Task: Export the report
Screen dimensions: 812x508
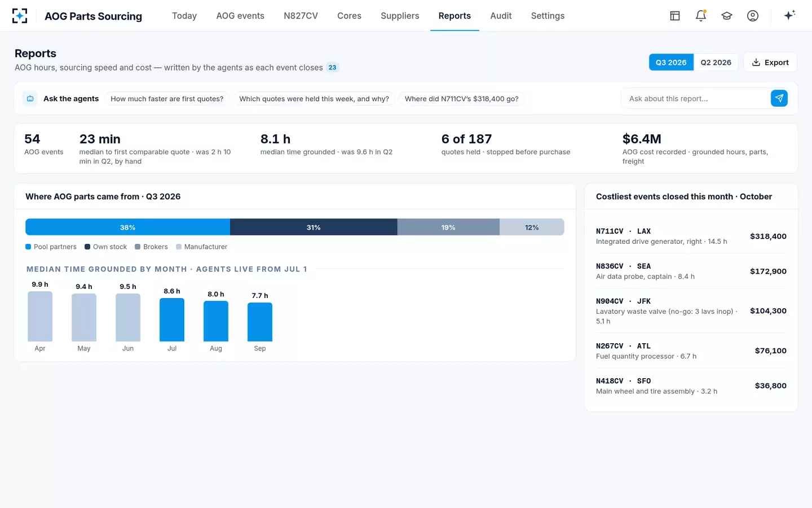Action: [770, 63]
